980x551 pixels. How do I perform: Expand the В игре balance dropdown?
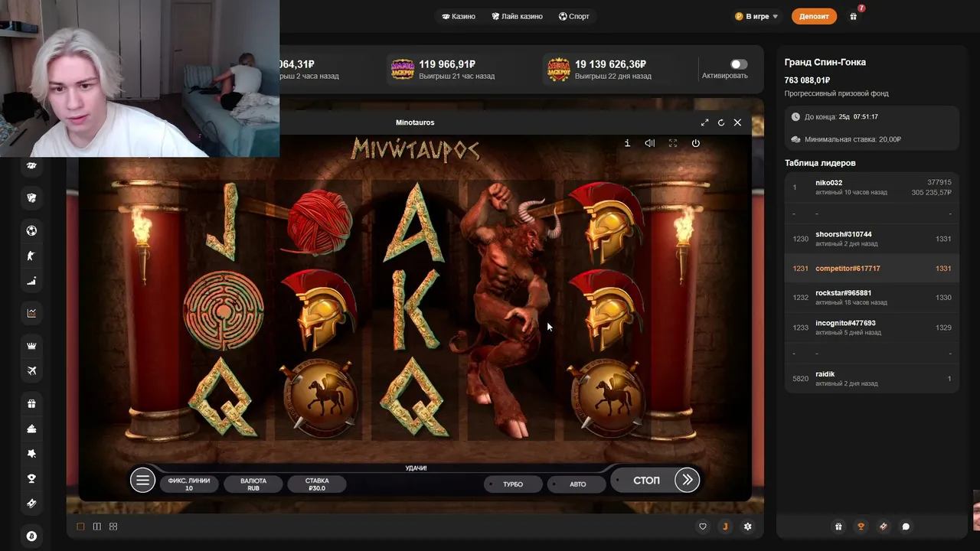756,16
